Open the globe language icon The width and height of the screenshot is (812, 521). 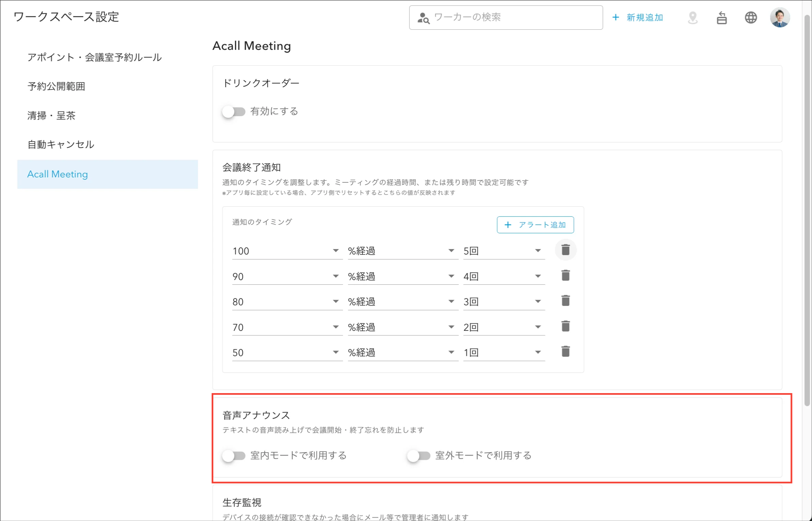pos(751,18)
